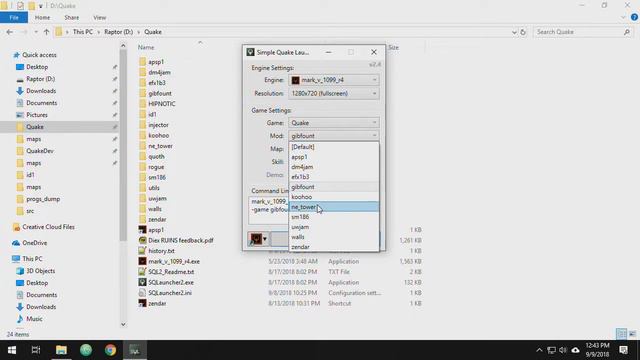This screenshot has height=360, width=640.
Task: Select koohoo mod option
Action: [x=333, y=197]
